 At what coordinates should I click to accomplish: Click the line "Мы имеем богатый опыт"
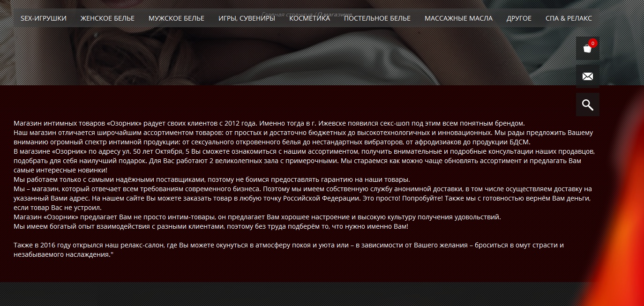click(x=211, y=226)
